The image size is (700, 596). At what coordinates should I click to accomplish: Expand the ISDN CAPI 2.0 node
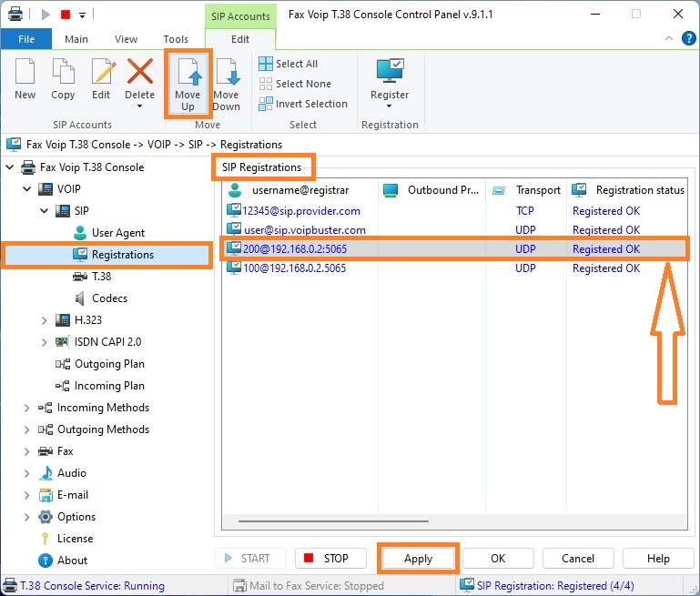coord(45,342)
